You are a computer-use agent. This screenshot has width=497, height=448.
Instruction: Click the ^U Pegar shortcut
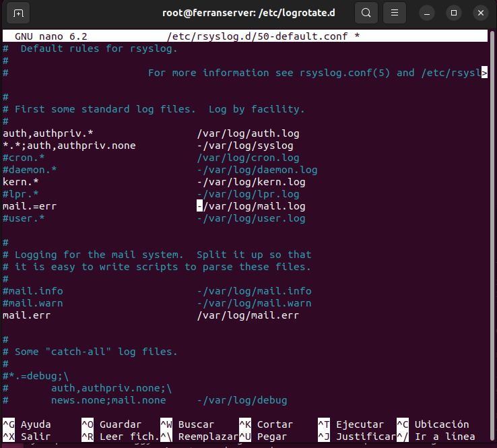coord(263,437)
